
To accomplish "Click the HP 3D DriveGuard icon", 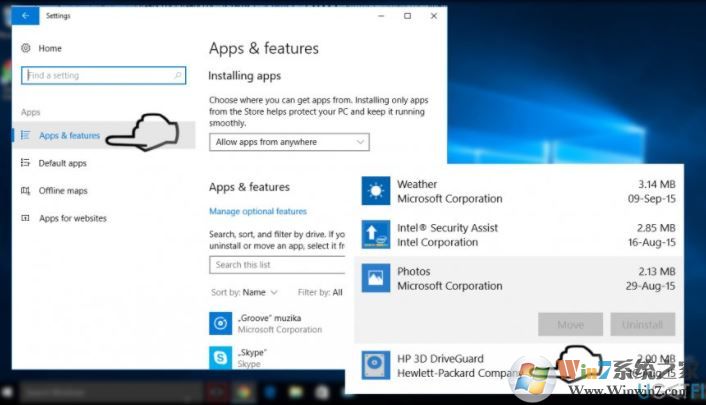I will coord(376,365).
